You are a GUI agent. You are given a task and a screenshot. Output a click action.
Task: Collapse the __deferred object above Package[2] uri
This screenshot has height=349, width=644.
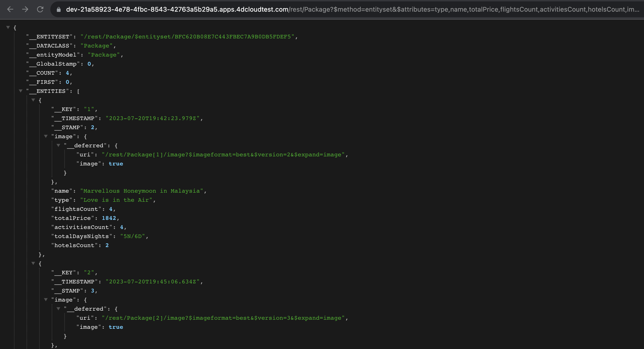(x=58, y=309)
